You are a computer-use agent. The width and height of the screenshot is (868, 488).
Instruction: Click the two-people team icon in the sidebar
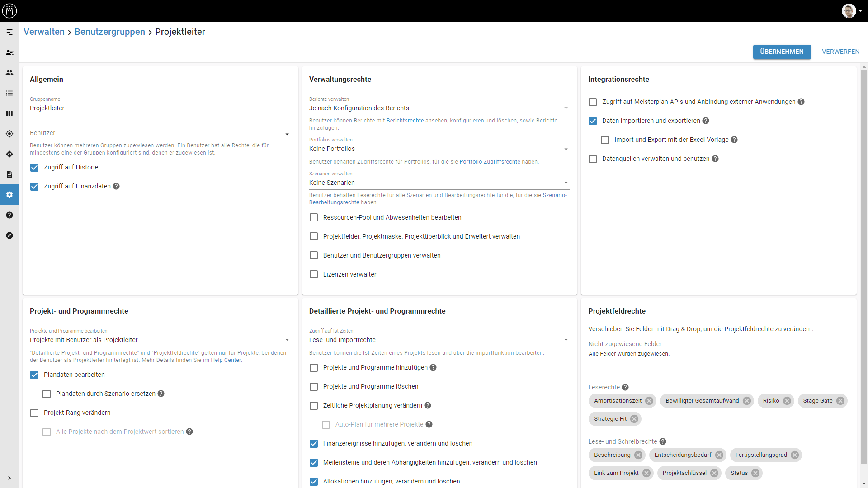coord(9,73)
